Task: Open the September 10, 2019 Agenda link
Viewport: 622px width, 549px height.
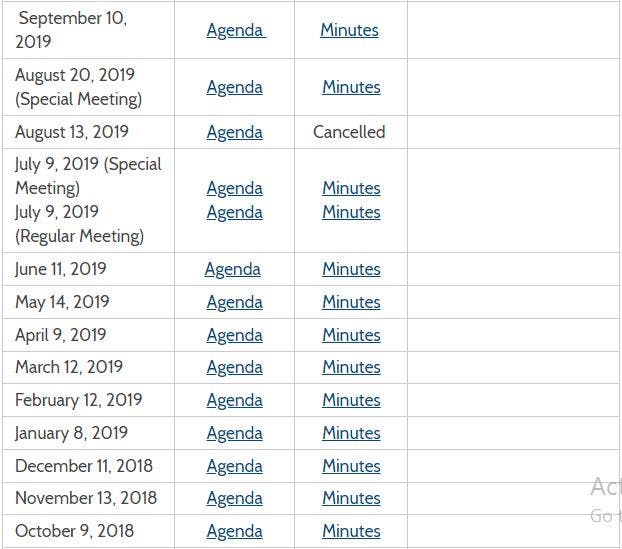Action: pos(234,30)
